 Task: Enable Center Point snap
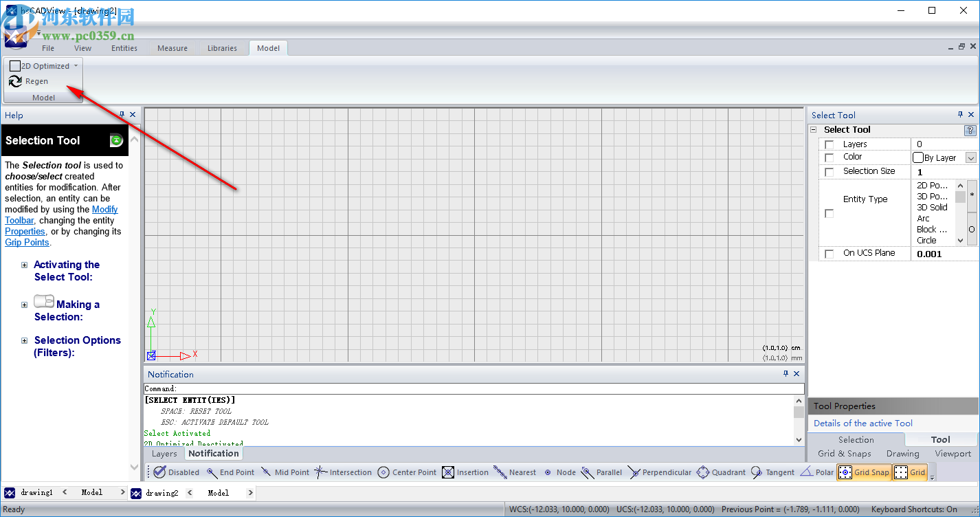[407, 472]
